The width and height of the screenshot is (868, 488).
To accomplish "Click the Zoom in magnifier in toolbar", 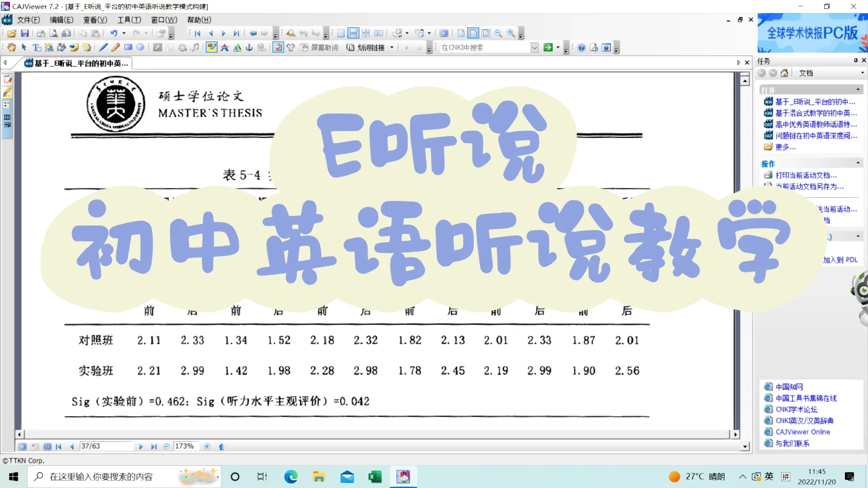I will (511, 33).
